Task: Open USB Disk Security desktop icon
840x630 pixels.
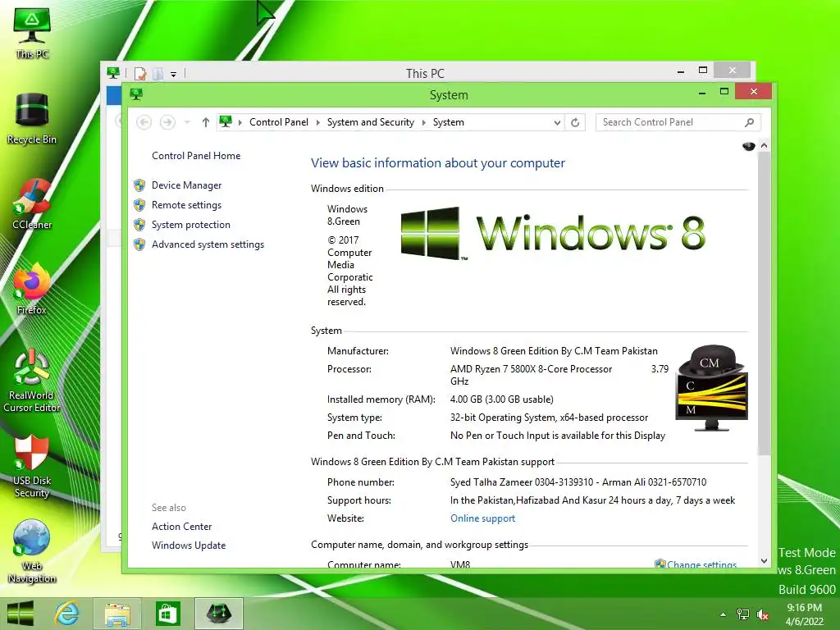Action: coord(32,466)
